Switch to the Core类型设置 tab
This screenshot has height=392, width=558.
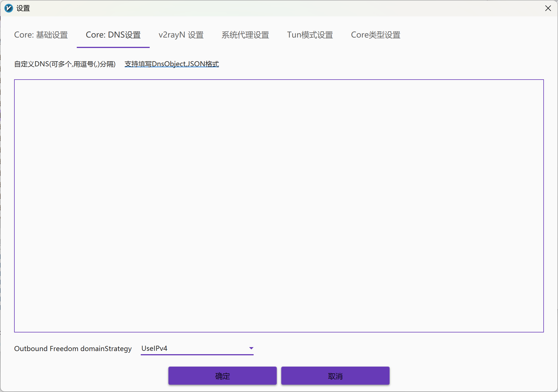[x=375, y=35]
